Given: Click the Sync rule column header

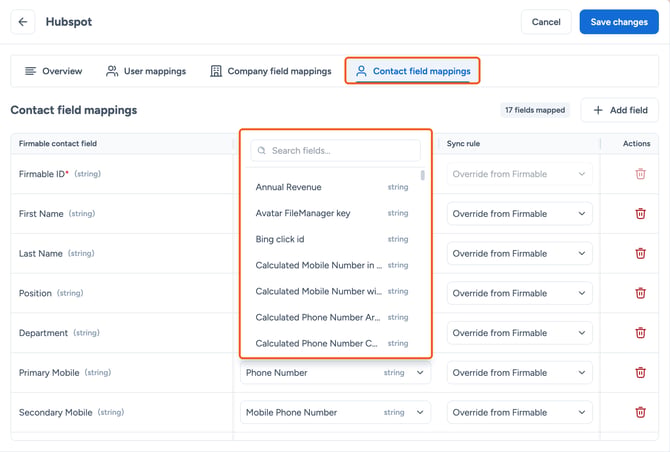Looking at the screenshot, I should pyautogui.click(x=463, y=144).
